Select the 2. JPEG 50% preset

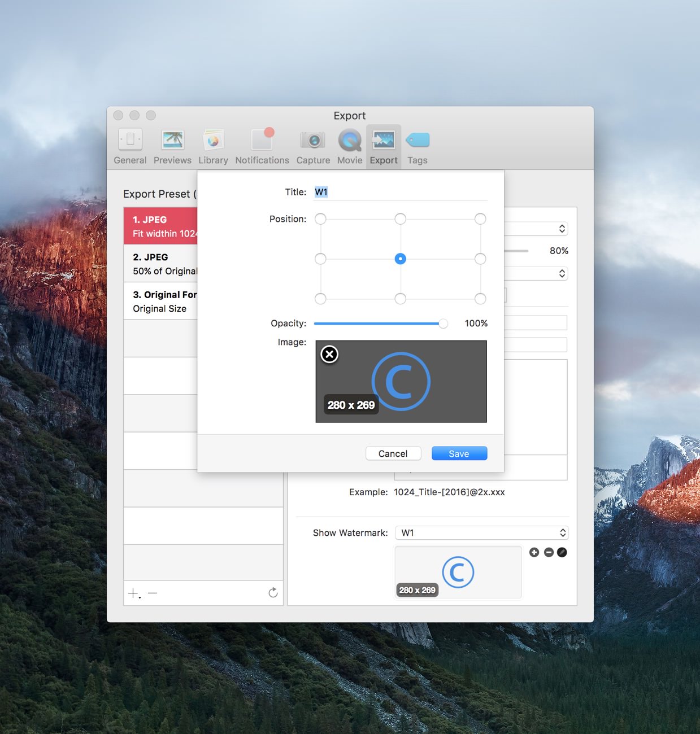click(x=160, y=264)
